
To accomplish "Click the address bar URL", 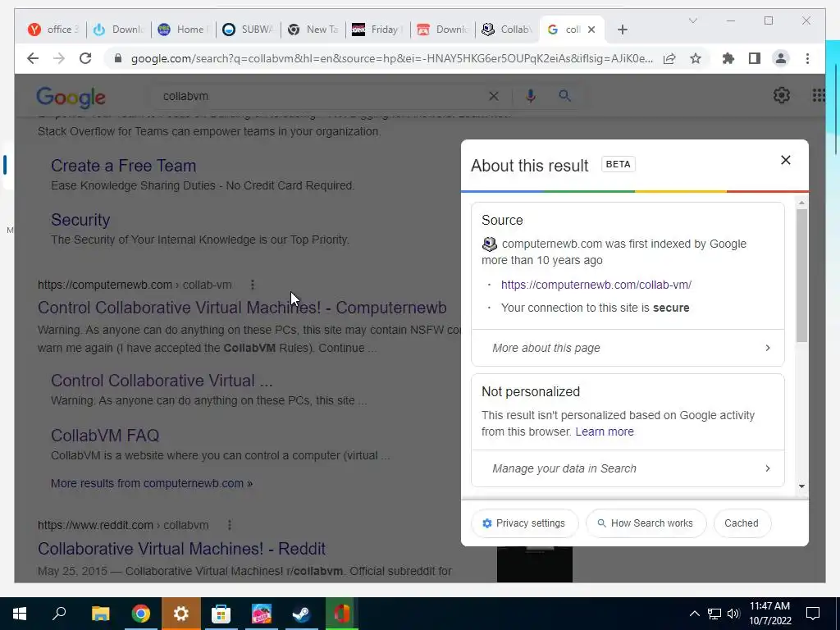I will [x=391, y=58].
